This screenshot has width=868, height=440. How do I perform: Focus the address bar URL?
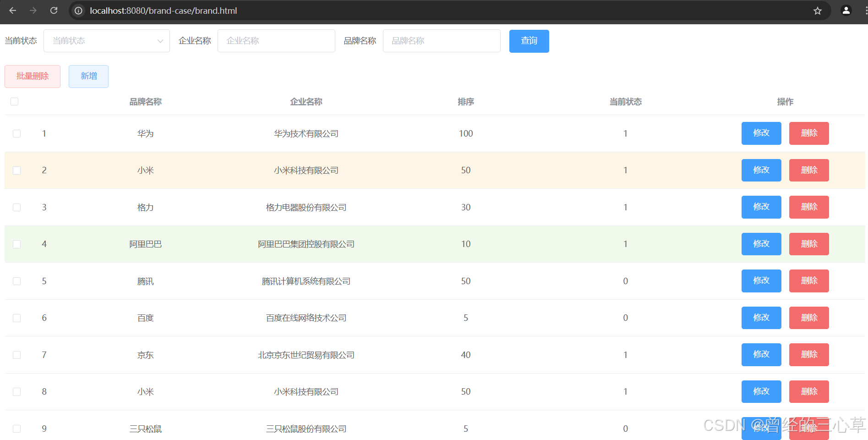pyautogui.click(x=164, y=11)
